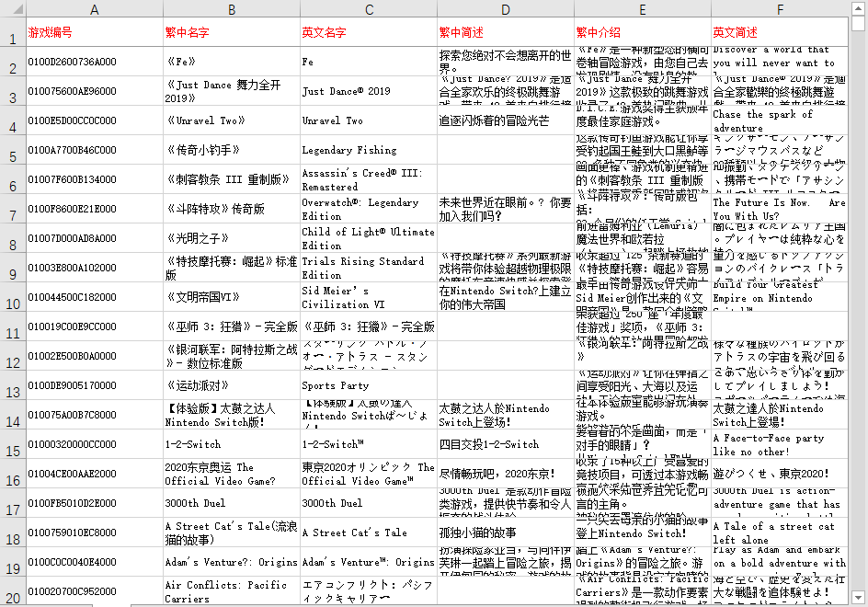Click the Trials Rising Standard Edition cell
The width and height of the screenshot is (868, 607).
click(x=369, y=268)
